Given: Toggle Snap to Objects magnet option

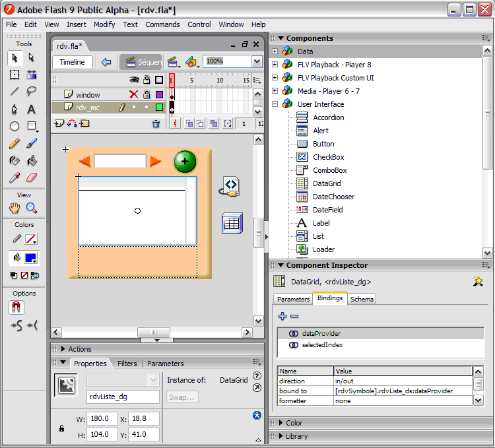Looking at the screenshot, I should (16, 307).
